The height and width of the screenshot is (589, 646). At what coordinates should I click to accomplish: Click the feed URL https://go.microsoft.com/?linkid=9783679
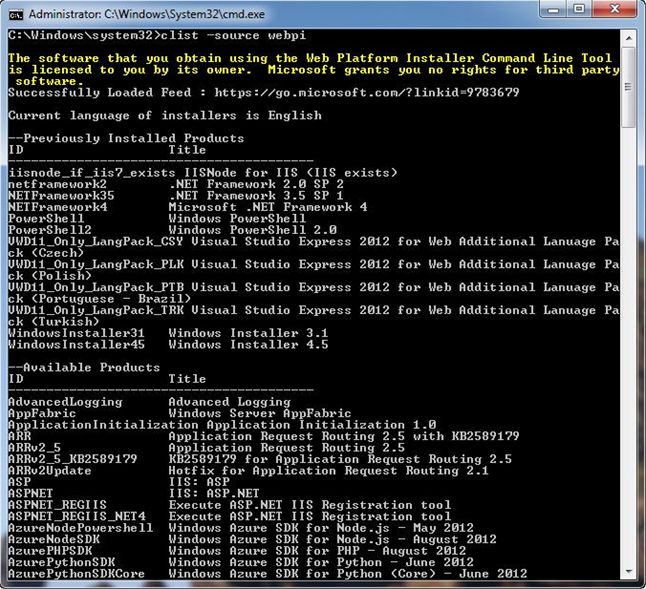pos(367,93)
